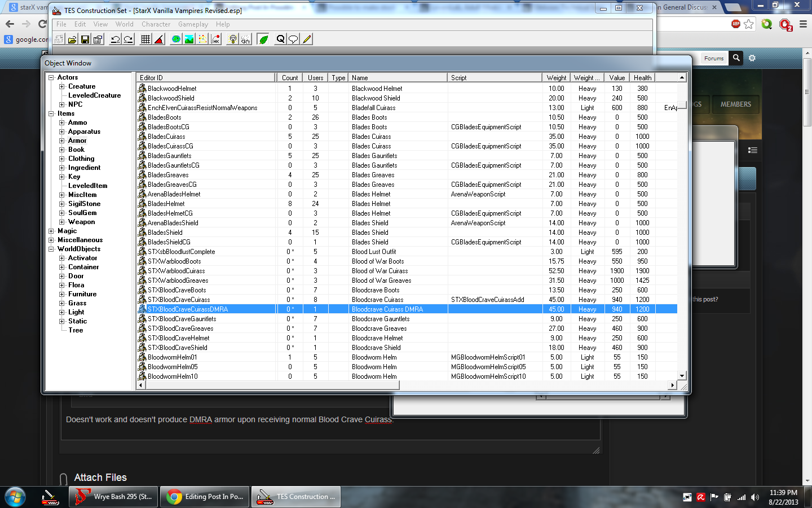Open the Gameplay menu
This screenshot has width=812, height=508.
193,24
